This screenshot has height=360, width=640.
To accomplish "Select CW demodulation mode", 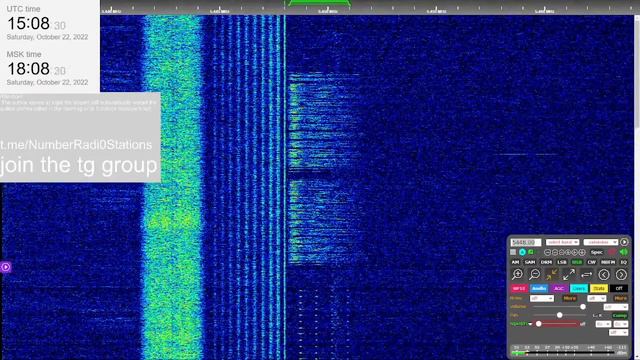I will pos(591,262).
